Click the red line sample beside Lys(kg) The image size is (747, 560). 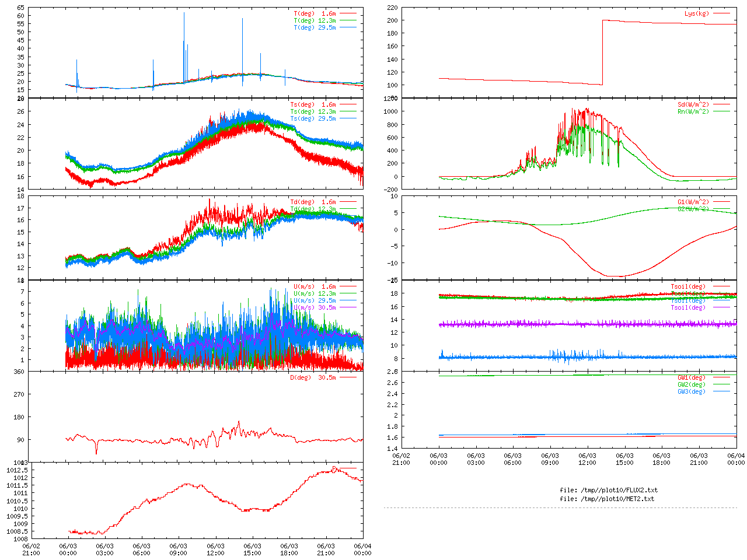point(721,13)
